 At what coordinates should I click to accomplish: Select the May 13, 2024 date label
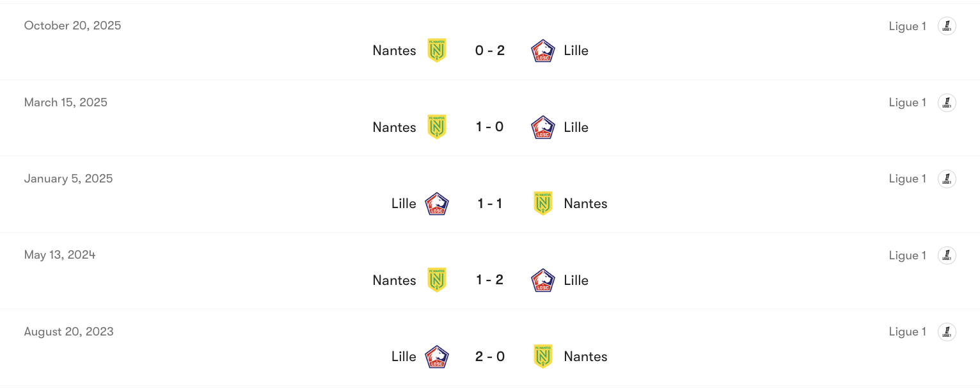point(59,254)
